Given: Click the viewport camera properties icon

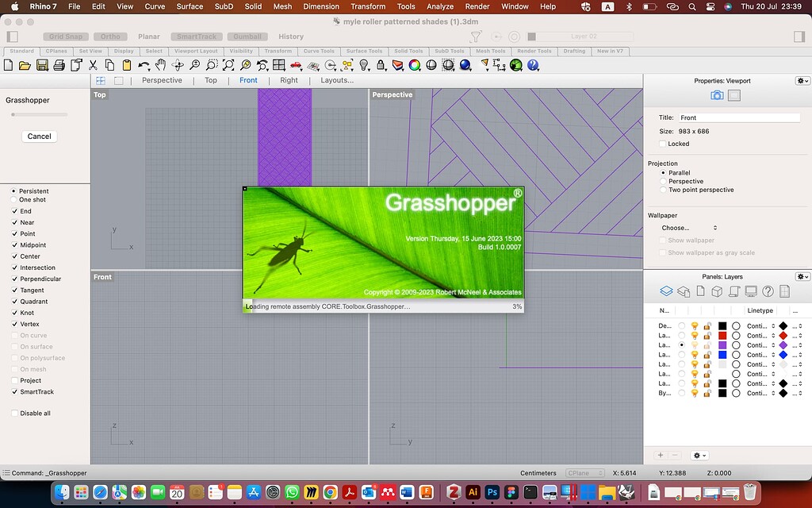Looking at the screenshot, I should coord(717,95).
